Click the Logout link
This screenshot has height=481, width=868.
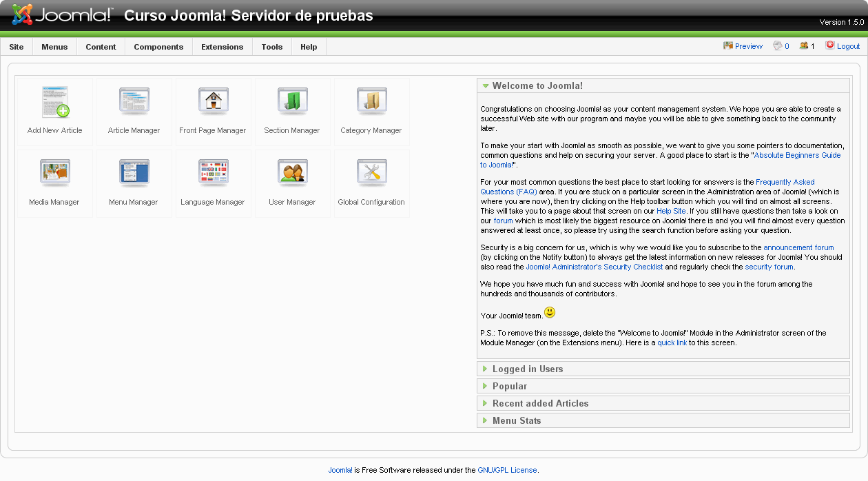[x=848, y=46]
